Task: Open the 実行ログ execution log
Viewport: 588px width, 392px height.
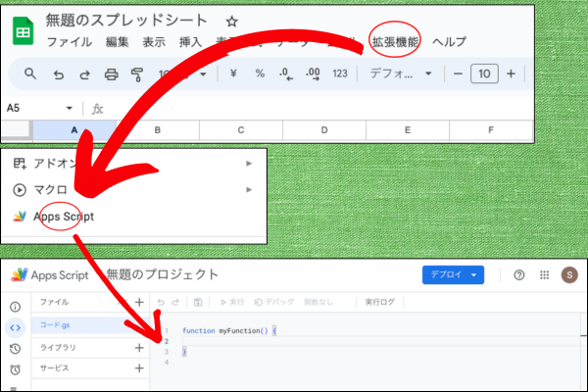Action: click(380, 303)
